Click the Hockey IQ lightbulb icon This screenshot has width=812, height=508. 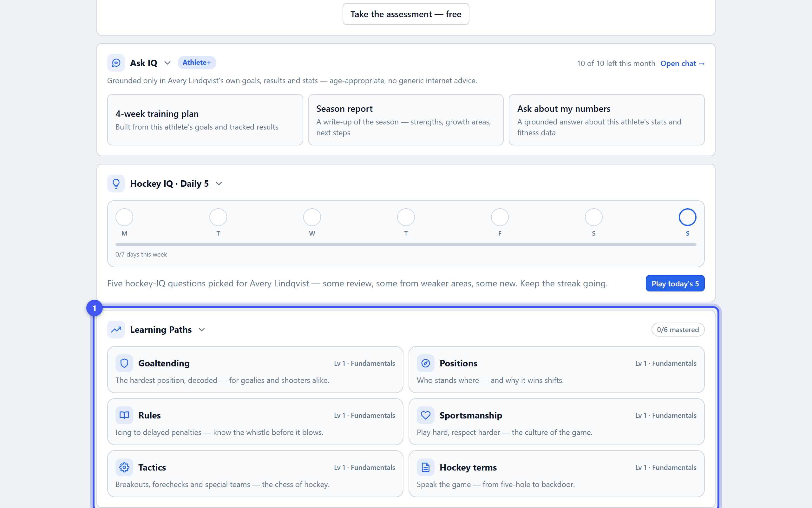point(116,184)
